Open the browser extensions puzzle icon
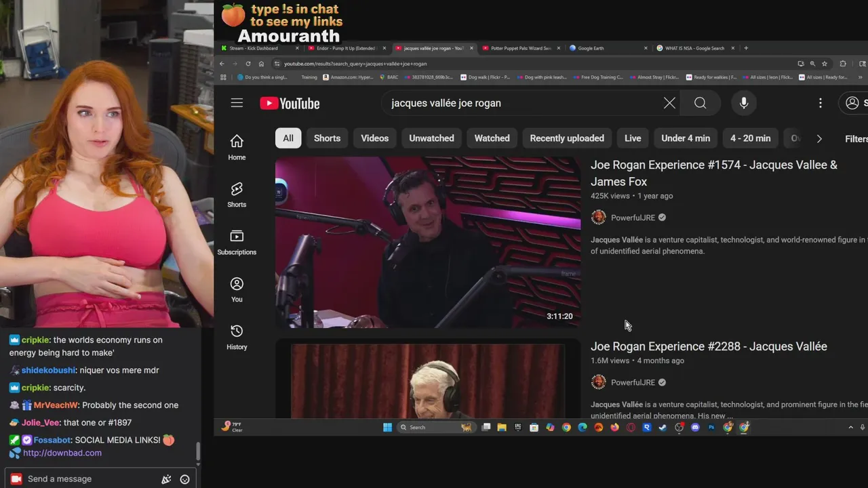 coord(843,64)
